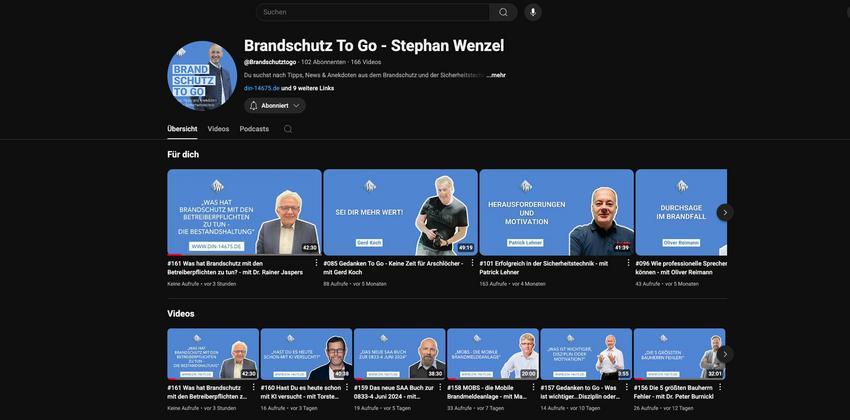Click the channel name 'Brandschutz To Go - Stephan Wenzel'
Screen dimensions: 850x420
(x=374, y=46)
